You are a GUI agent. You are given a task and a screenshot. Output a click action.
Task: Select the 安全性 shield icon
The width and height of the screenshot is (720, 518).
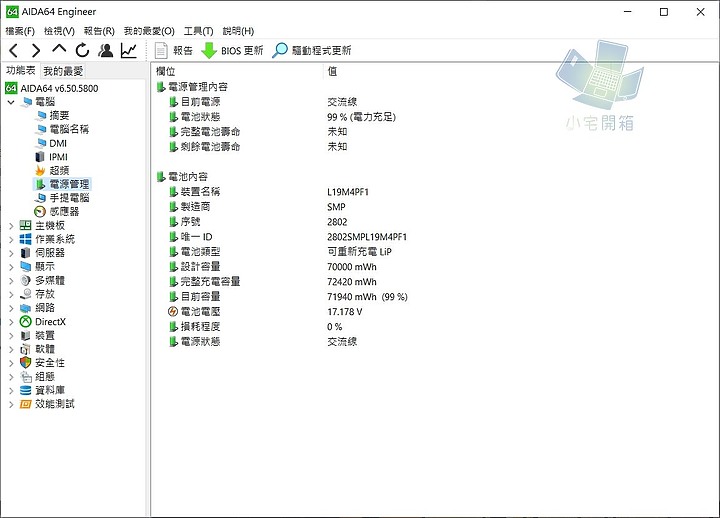point(26,363)
